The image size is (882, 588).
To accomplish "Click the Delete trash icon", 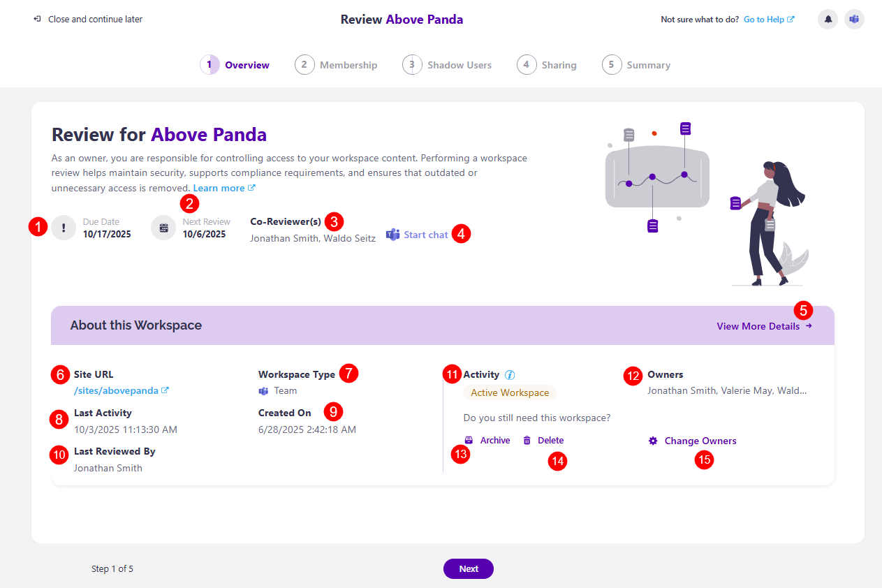I will (x=527, y=440).
